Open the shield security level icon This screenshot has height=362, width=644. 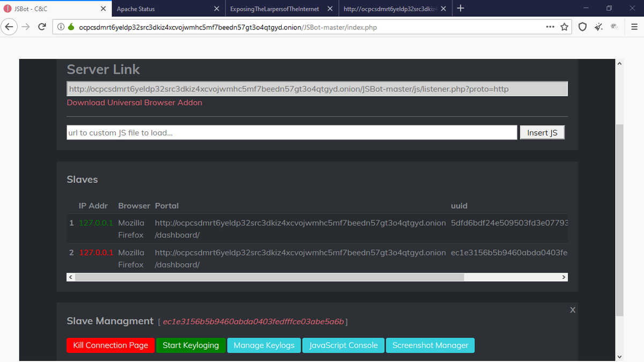click(582, 27)
